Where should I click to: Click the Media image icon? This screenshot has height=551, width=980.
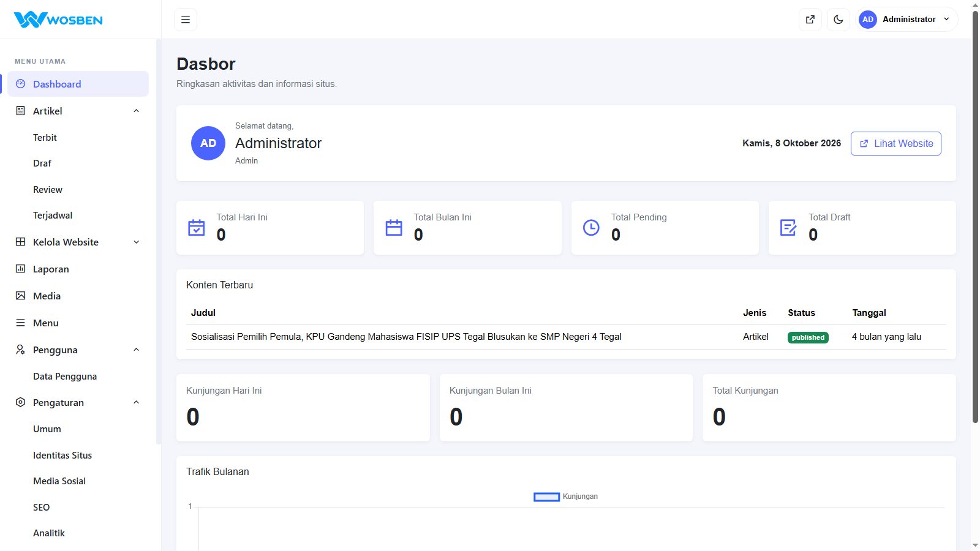pos(21,296)
